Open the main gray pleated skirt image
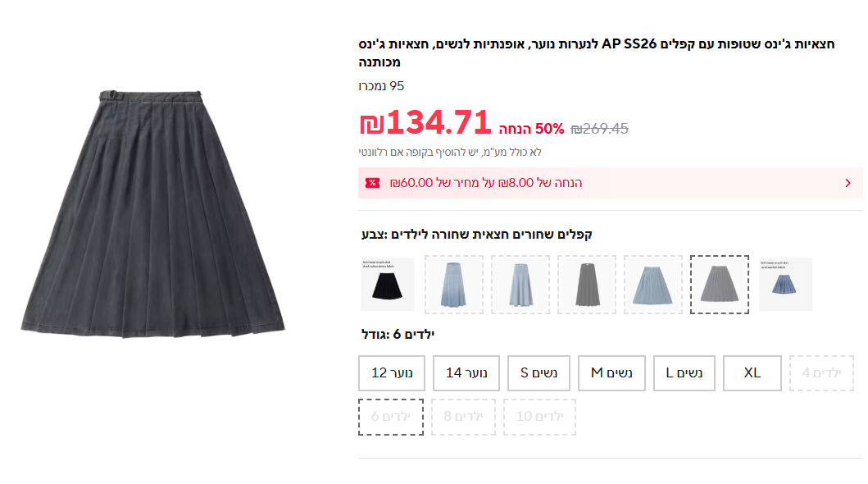The width and height of the screenshot is (868, 484). coord(152,212)
